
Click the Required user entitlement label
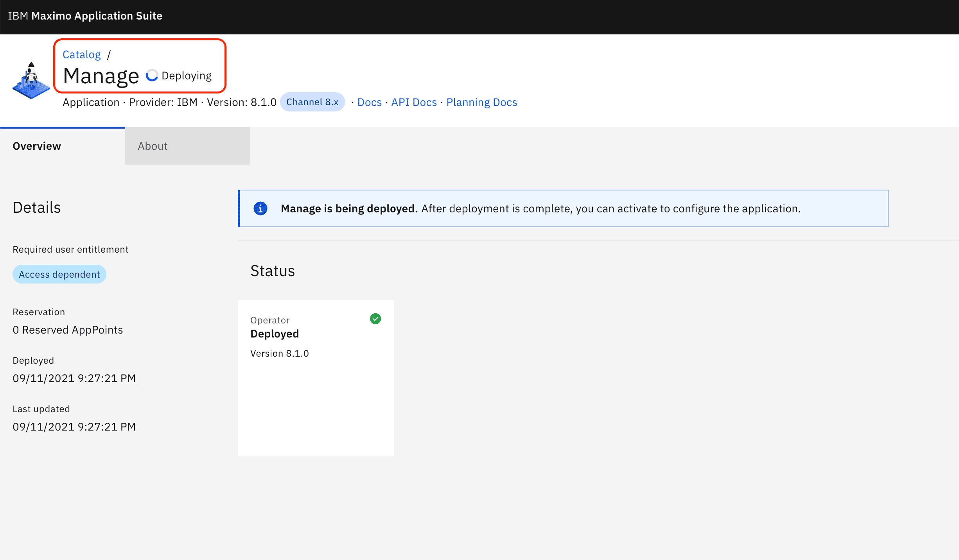click(x=70, y=249)
